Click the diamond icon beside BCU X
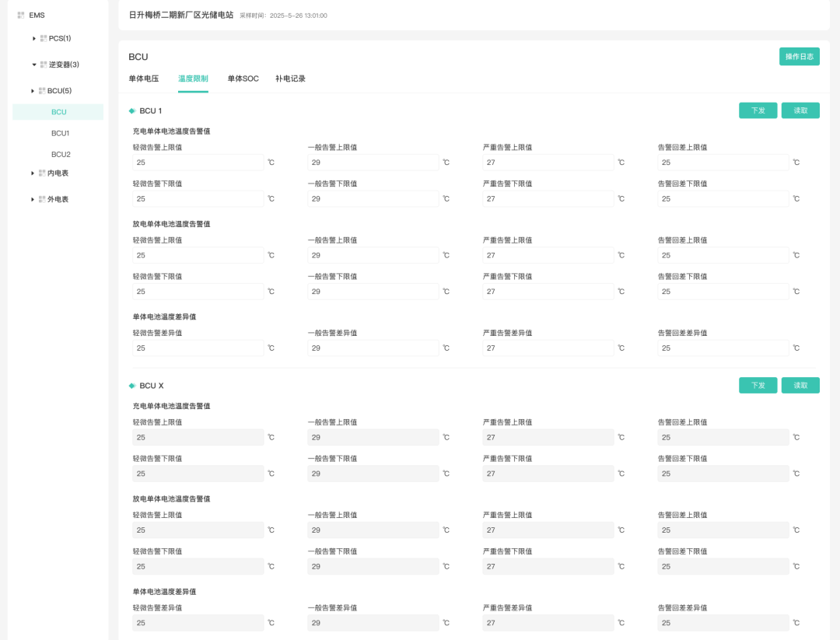840x640 pixels. [x=132, y=386]
